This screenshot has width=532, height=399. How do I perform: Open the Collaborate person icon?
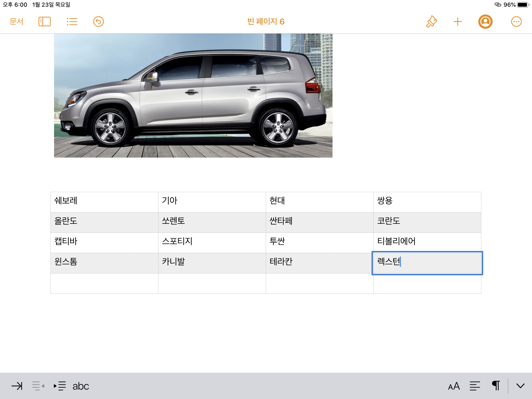point(485,22)
